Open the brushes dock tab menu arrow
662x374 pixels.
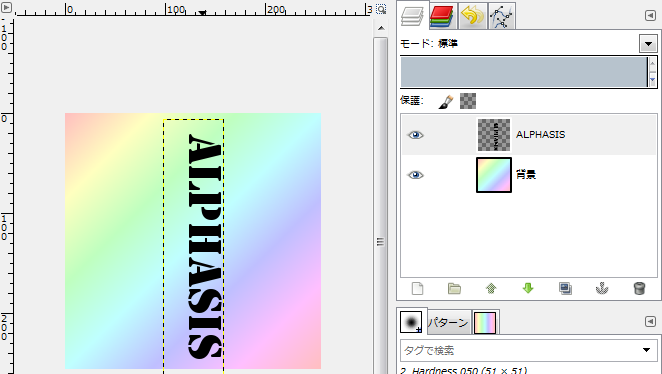(650, 322)
